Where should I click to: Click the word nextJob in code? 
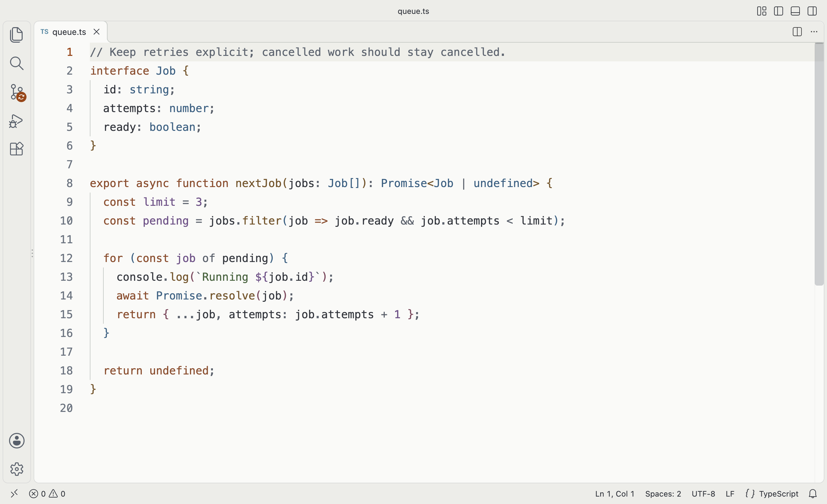click(258, 183)
